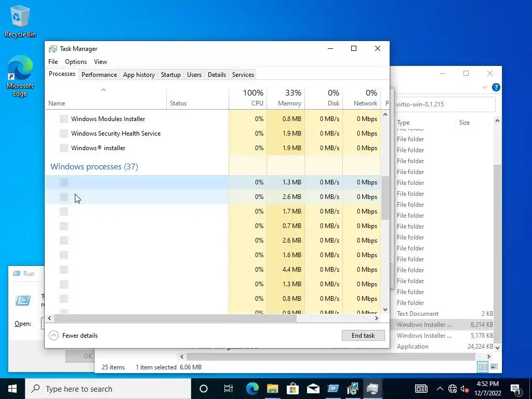Switch to the Run dialog taskbar icon
This screenshot has height=399, width=532.
[333, 389]
